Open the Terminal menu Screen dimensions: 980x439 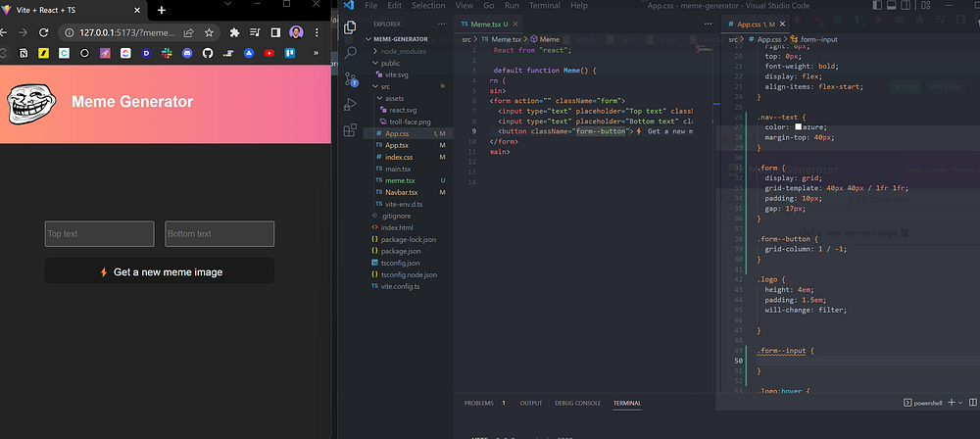pyautogui.click(x=543, y=5)
